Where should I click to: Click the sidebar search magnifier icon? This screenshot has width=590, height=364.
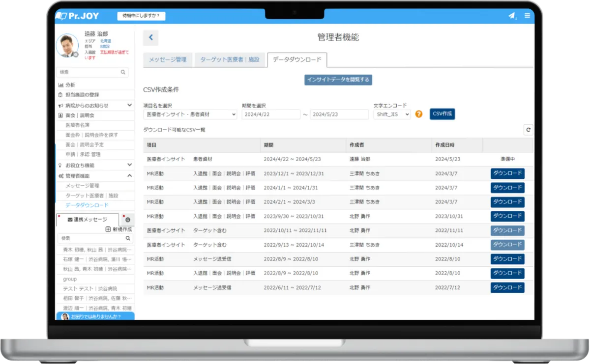(123, 72)
